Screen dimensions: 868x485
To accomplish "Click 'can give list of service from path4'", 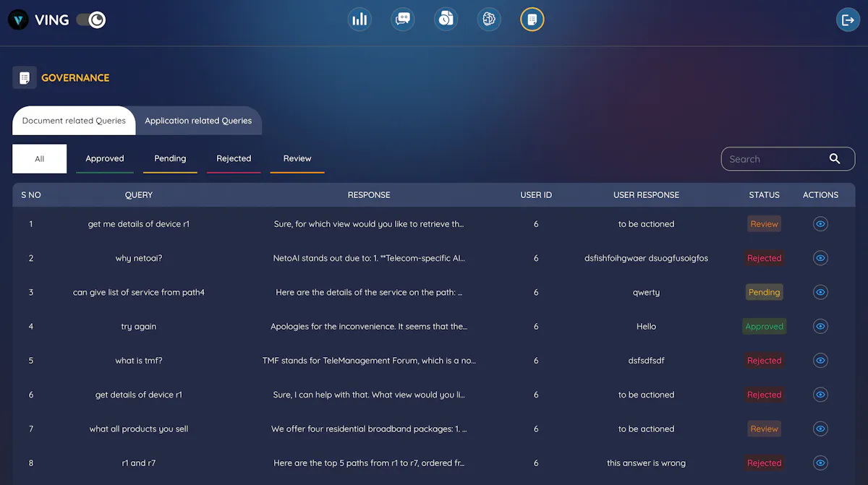I will (139, 292).
